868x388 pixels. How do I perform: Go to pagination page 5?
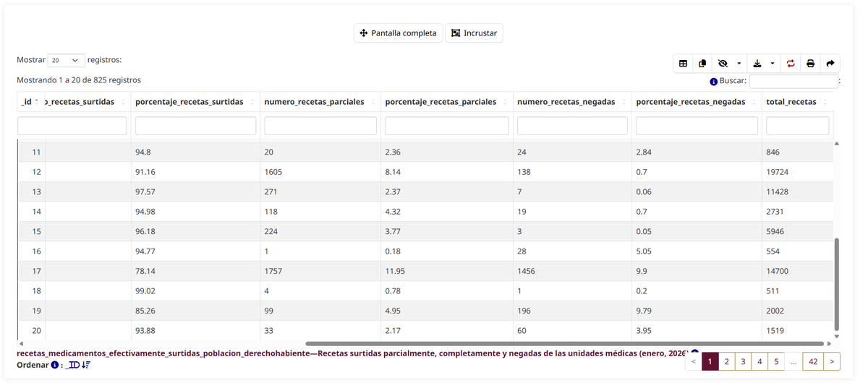point(775,361)
